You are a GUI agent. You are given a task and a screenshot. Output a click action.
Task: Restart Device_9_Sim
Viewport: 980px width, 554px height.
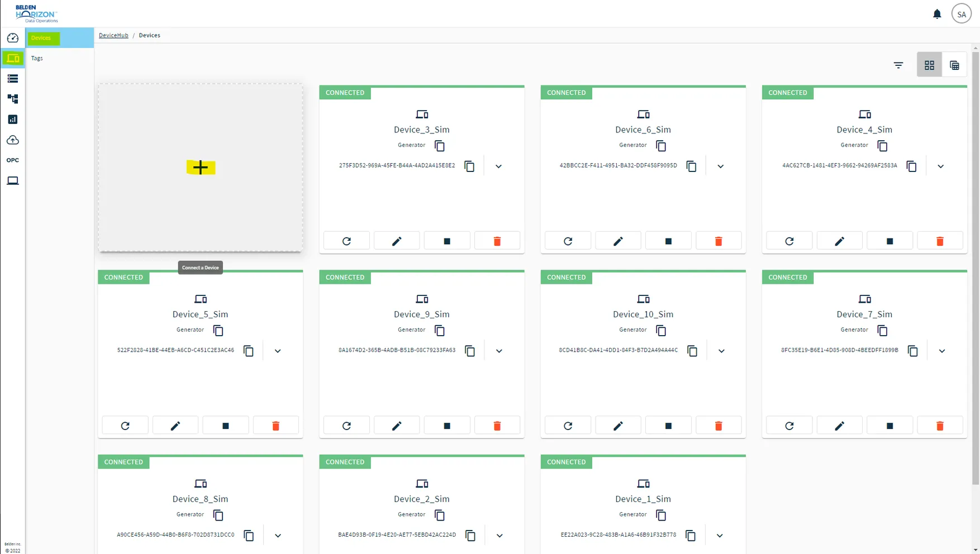346,426
